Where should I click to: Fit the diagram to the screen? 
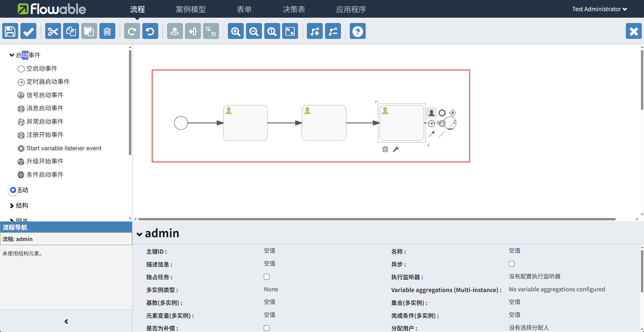coord(290,31)
